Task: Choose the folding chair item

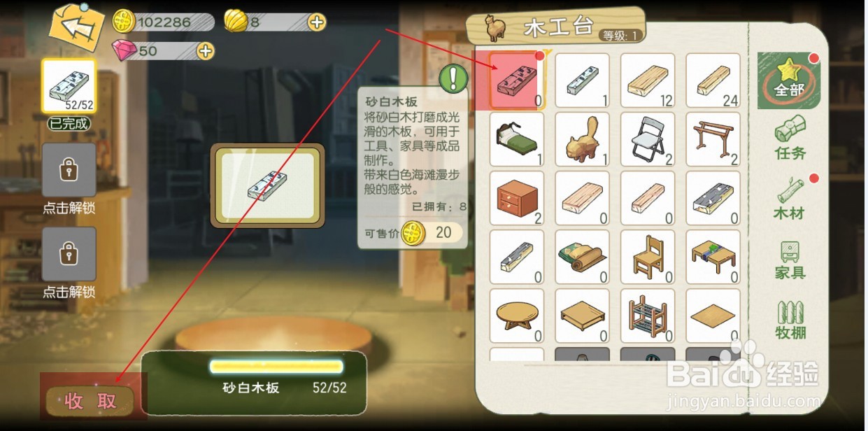Action: (x=648, y=139)
